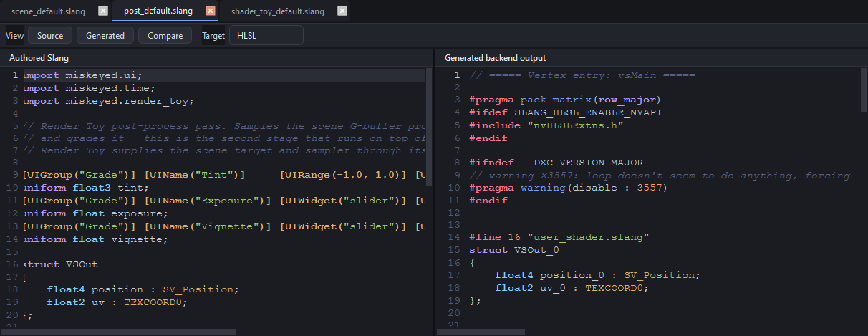Click the UIName("Vignette") attribute
This screenshot has width=868, height=336.
pyautogui.click(x=206, y=226)
